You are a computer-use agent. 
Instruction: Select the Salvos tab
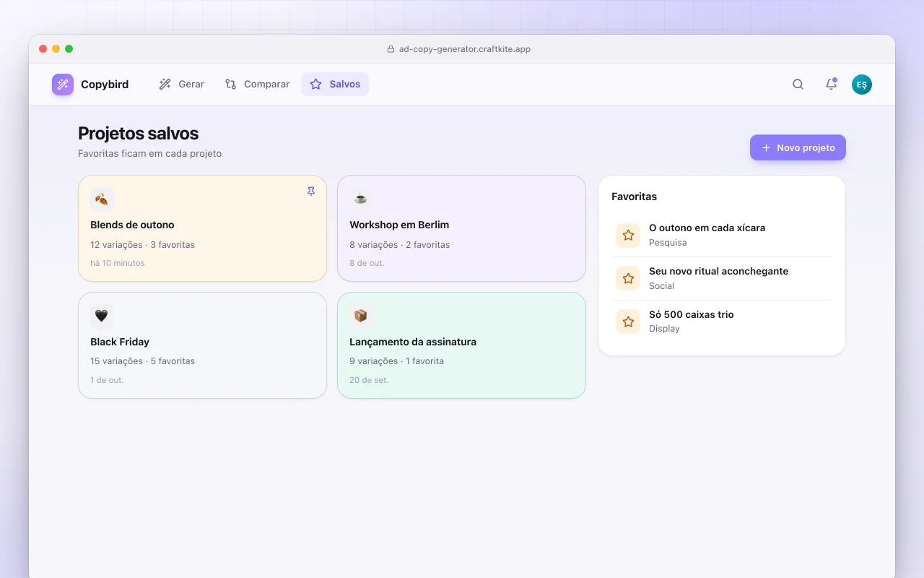click(x=335, y=85)
